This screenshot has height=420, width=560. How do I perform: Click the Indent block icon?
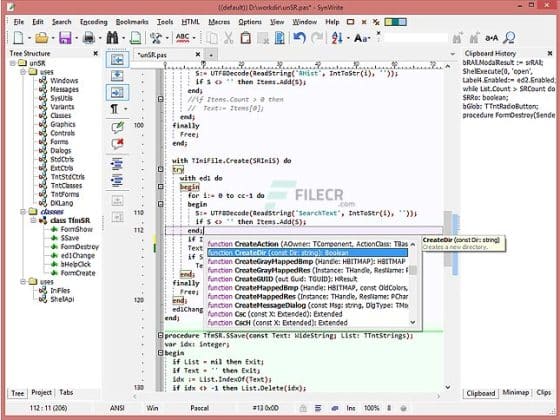click(x=117, y=164)
